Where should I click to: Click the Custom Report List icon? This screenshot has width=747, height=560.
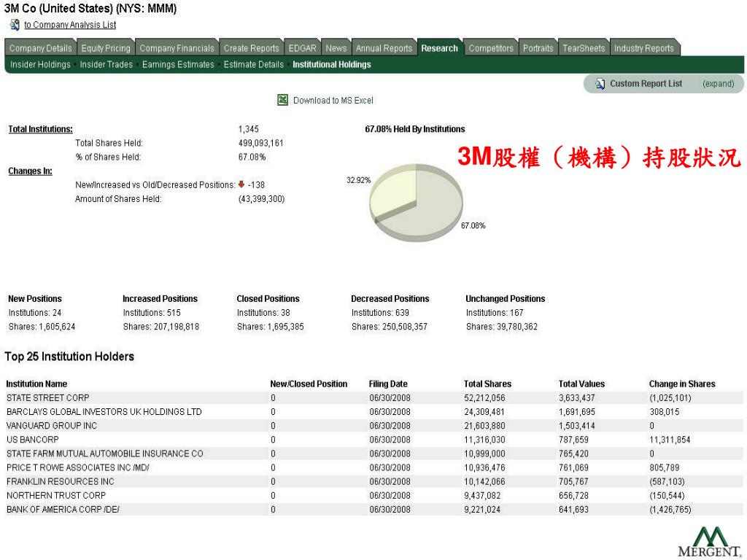click(x=600, y=84)
